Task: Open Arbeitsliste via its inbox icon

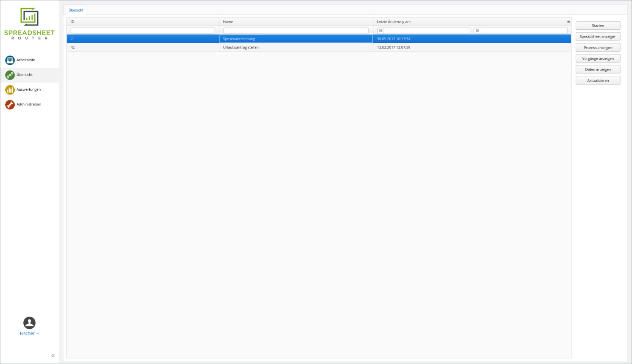Action: tap(10, 60)
